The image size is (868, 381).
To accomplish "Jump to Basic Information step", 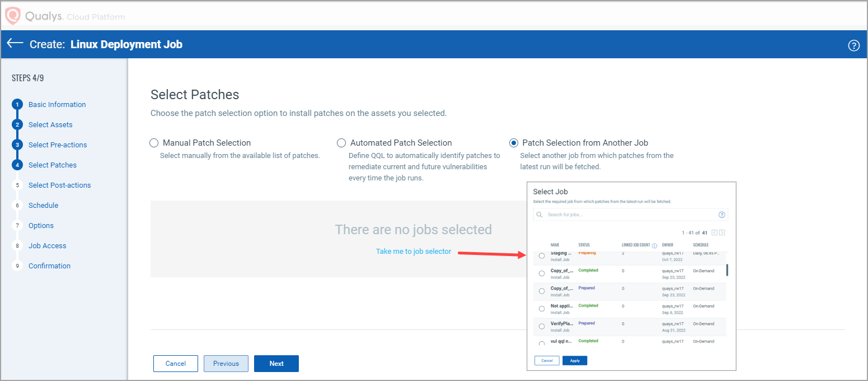I will tap(57, 104).
